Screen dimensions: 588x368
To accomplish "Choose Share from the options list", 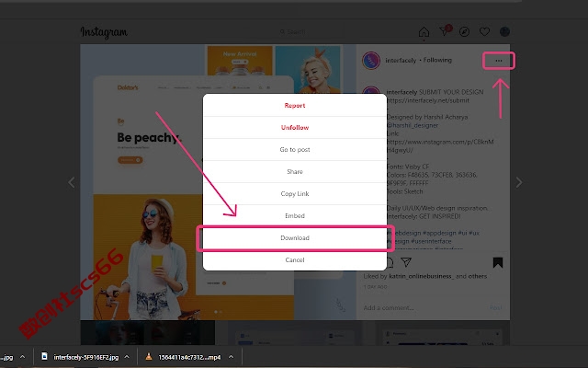I will pyautogui.click(x=295, y=172).
